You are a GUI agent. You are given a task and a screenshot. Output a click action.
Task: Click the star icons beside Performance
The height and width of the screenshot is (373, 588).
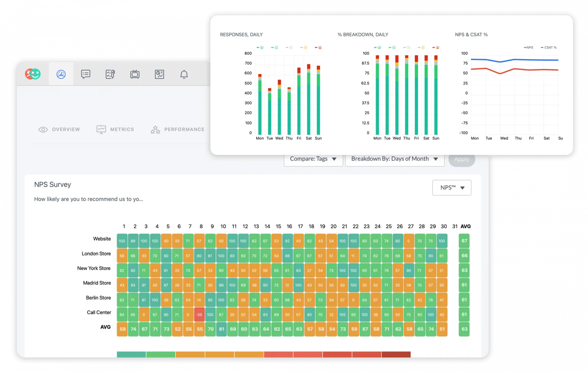click(155, 130)
